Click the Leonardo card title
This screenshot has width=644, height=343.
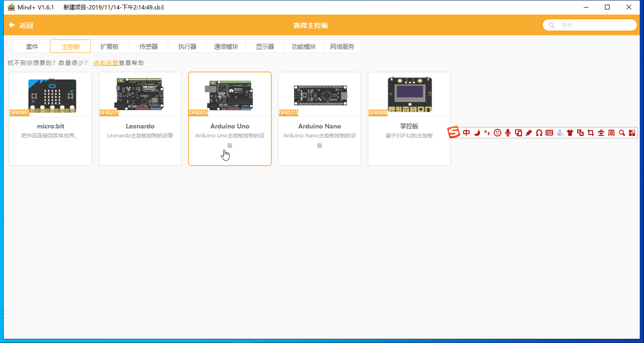pyautogui.click(x=140, y=126)
